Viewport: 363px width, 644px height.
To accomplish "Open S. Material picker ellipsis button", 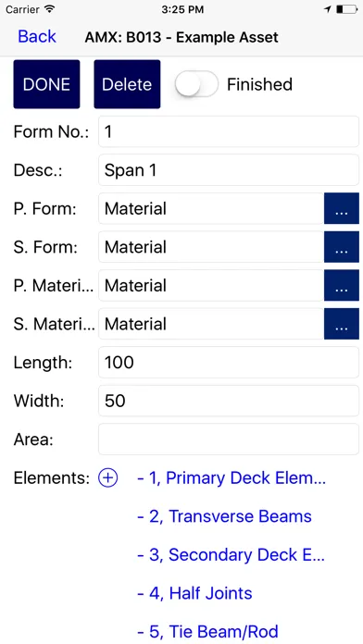I will pos(341,324).
